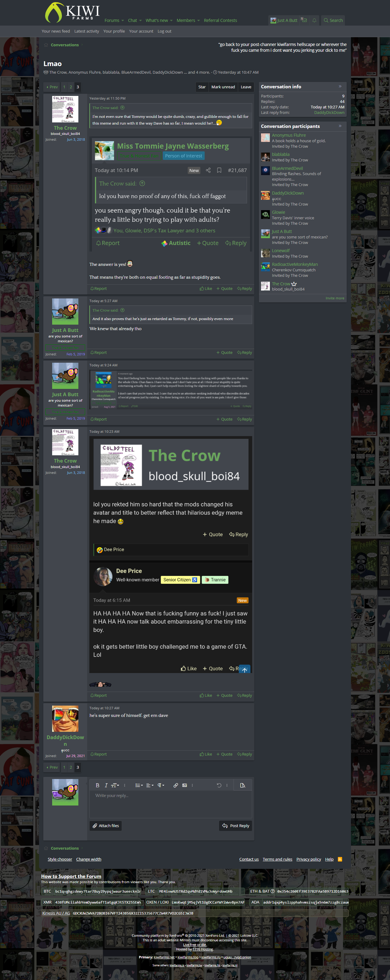Open the conversations inbox icon
The width and height of the screenshot is (390, 980).
click(x=304, y=20)
